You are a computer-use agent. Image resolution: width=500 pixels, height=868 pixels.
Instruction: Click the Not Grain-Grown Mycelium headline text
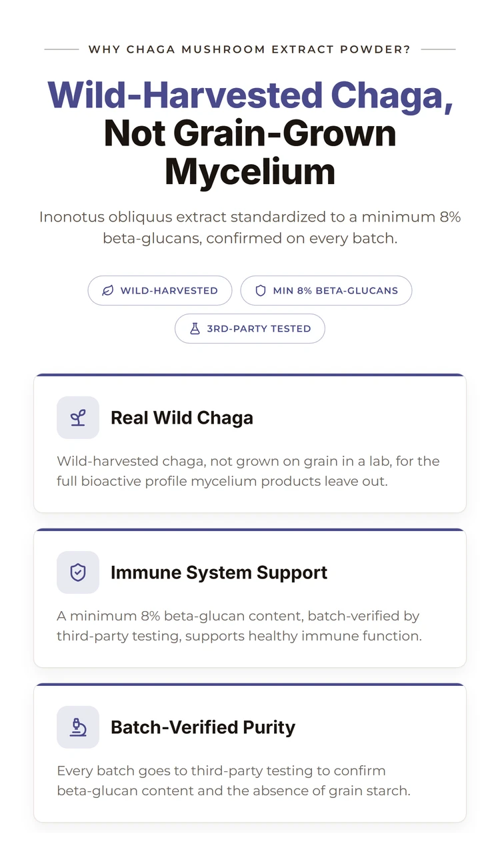coord(250,152)
